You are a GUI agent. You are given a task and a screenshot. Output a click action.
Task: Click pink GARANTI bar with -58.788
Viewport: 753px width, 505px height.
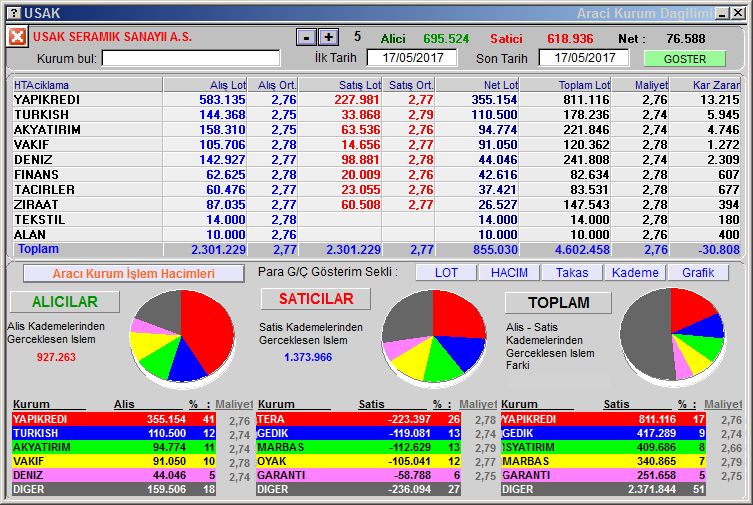[358, 475]
